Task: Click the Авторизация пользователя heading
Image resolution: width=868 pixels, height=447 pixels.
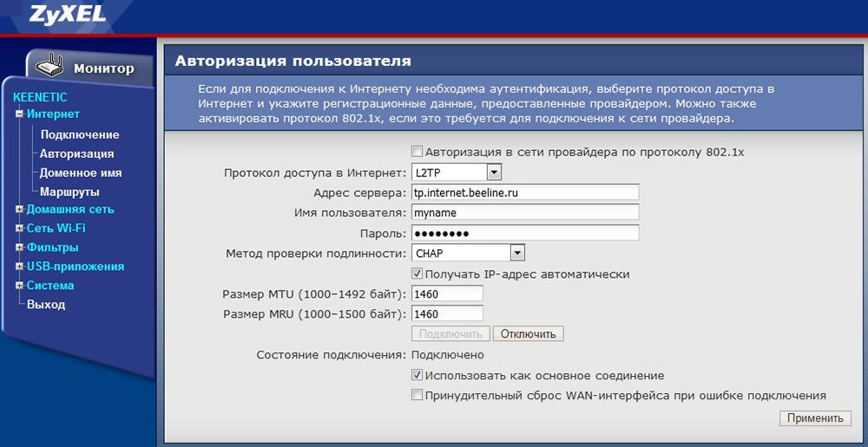Action: (x=293, y=61)
